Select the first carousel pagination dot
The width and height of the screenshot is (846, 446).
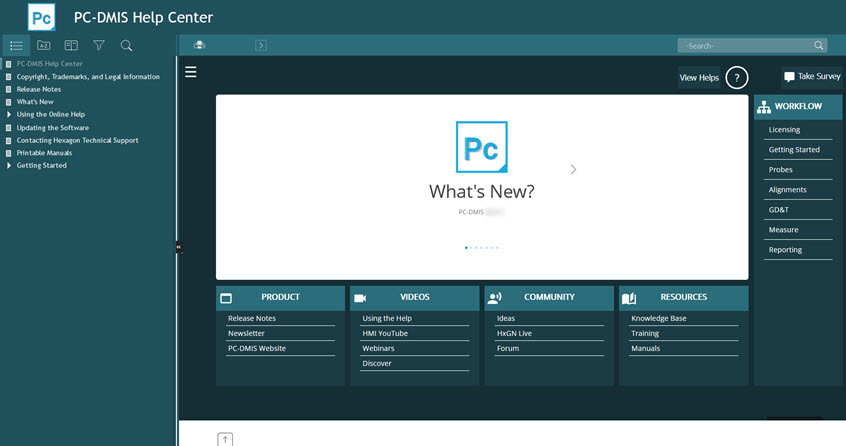[x=466, y=247]
